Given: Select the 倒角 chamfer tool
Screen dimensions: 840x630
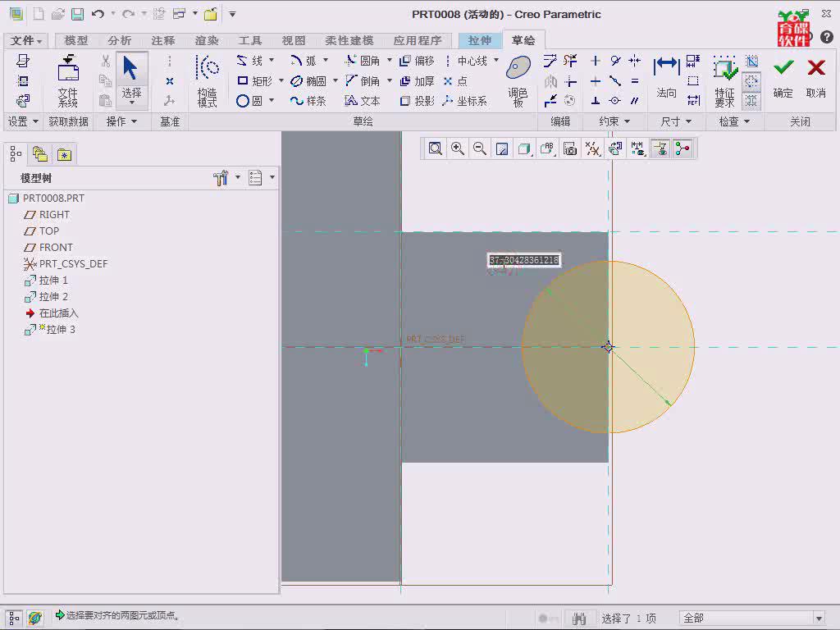Looking at the screenshot, I should [362, 81].
